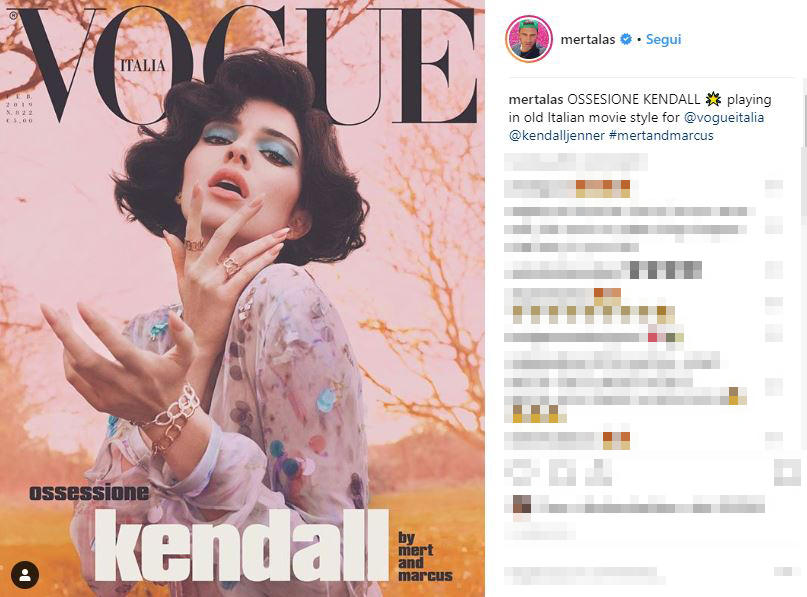The width and height of the screenshot is (807, 597).
Task: Share the post using the blurred share icon
Action: tap(599, 471)
